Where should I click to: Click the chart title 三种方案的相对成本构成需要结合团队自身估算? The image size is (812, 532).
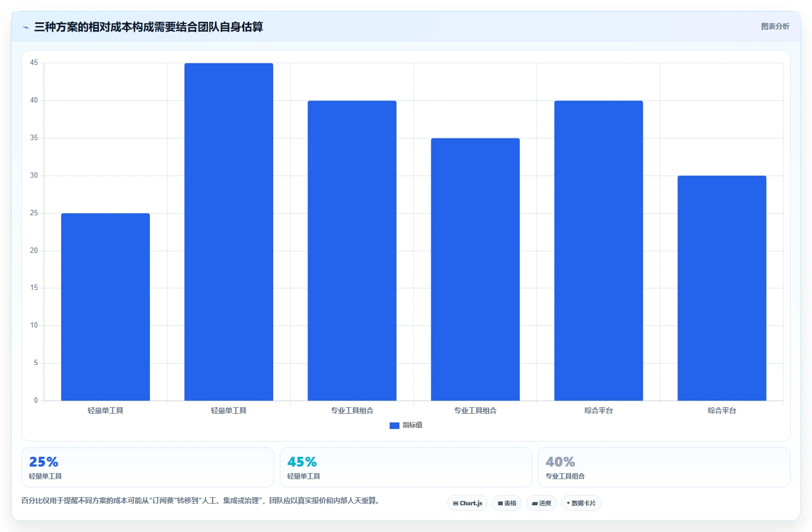point(148,27)
